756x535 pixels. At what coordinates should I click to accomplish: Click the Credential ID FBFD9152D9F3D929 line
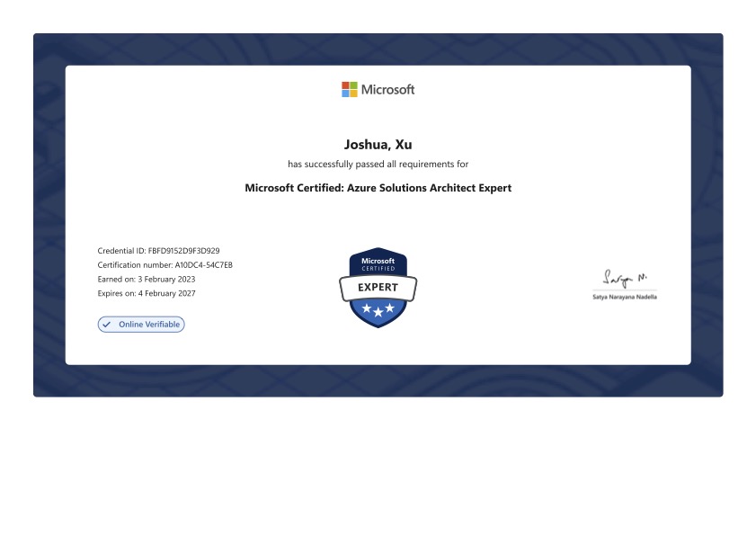[158, 251]
